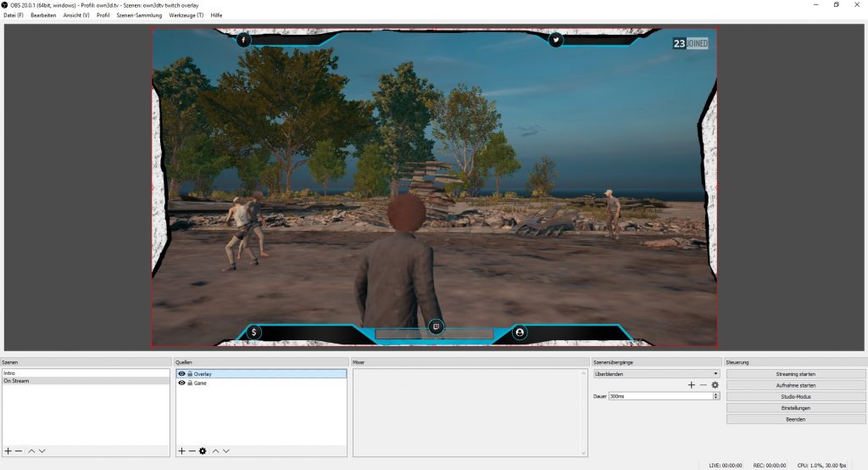Add a scene transition with the plus icon
The image size is (868, 470).
[692, 385]
